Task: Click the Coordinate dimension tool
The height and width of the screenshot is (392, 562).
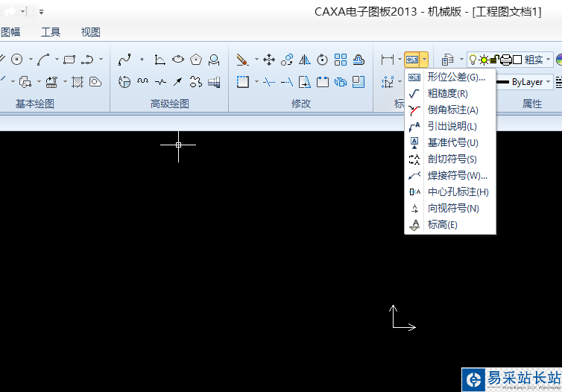Action: [388, 82]
